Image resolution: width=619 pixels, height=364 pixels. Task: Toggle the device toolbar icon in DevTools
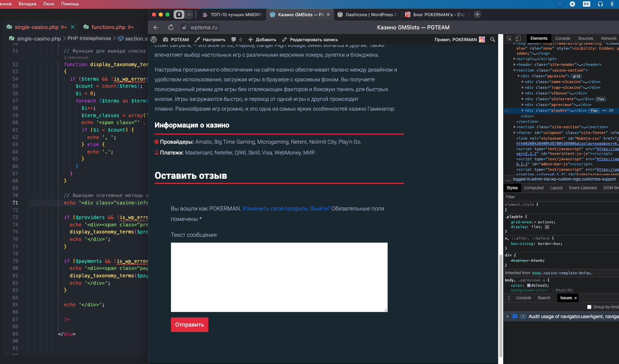pyautogui.click(x=518, y=38)
